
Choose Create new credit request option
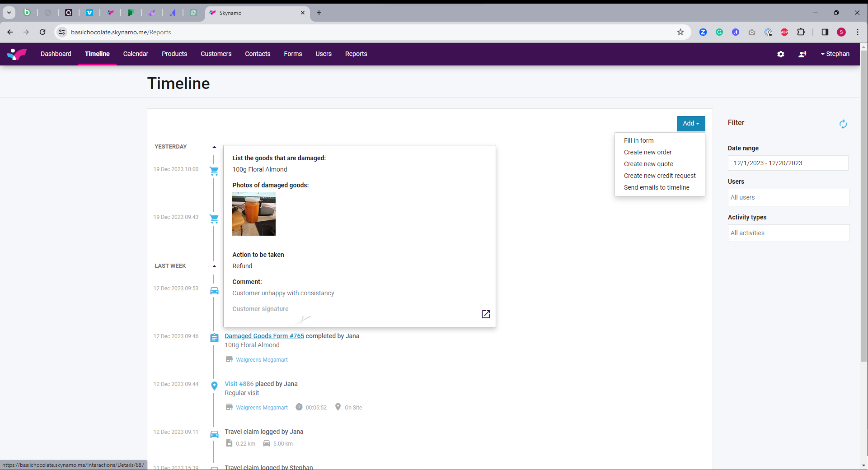659,176
